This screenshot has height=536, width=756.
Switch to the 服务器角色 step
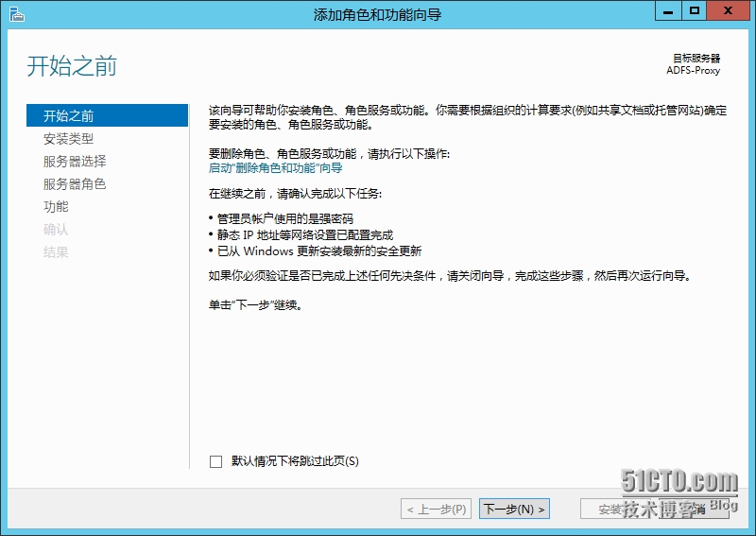coord(75,184)
